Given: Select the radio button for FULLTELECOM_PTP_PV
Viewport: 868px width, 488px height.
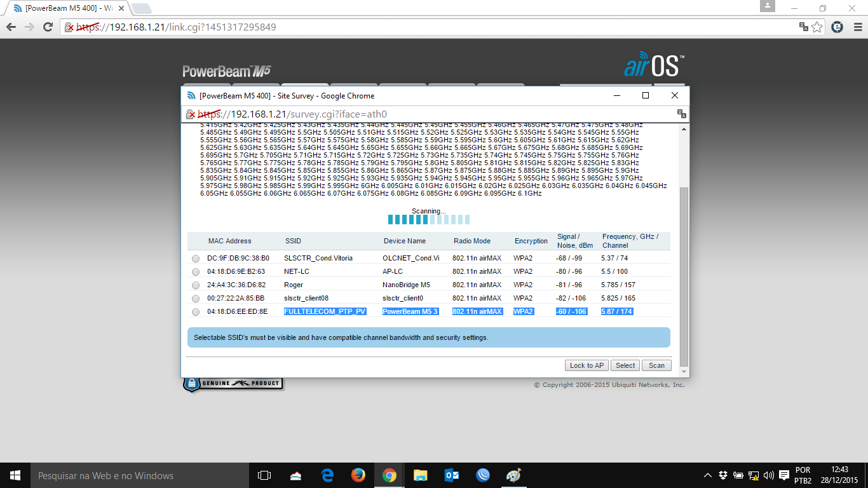Looking at the screenshot, I should [x=196, y=312].
